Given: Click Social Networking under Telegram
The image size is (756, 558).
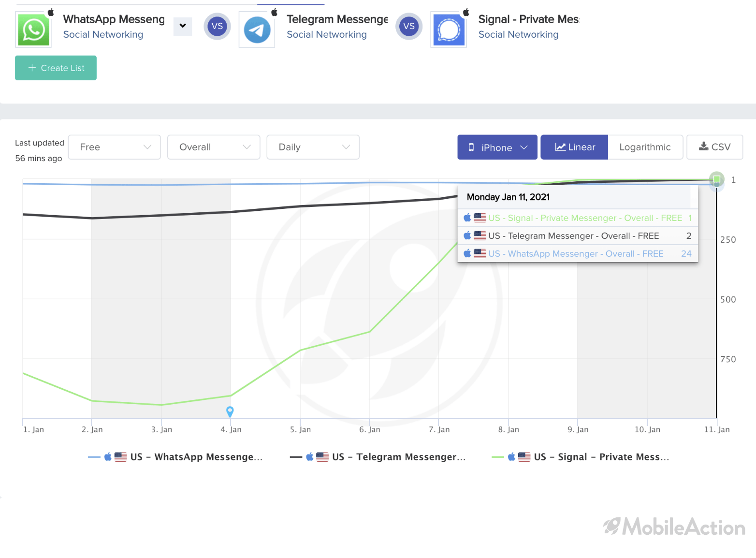Looking at the screenshot, I should point(327,34).
